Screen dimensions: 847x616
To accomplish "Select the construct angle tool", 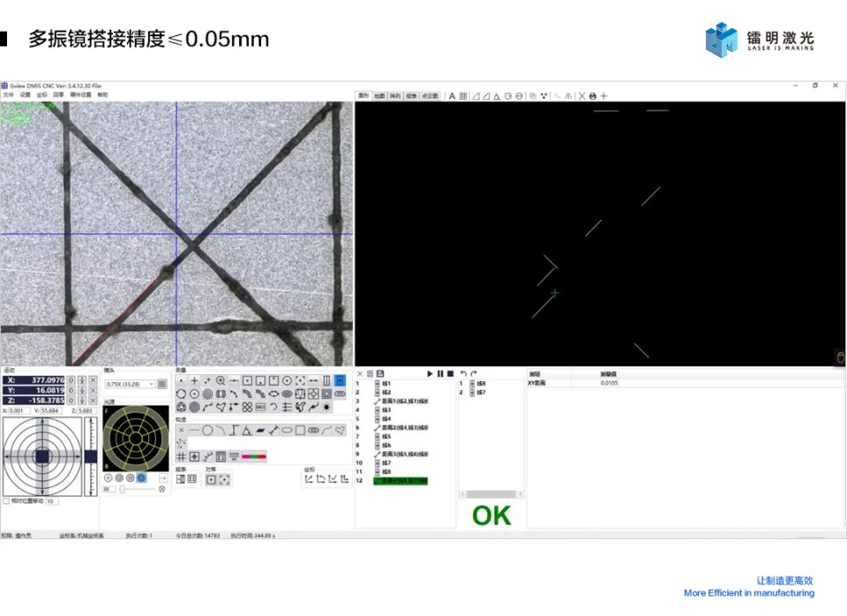I will point(247,430).
